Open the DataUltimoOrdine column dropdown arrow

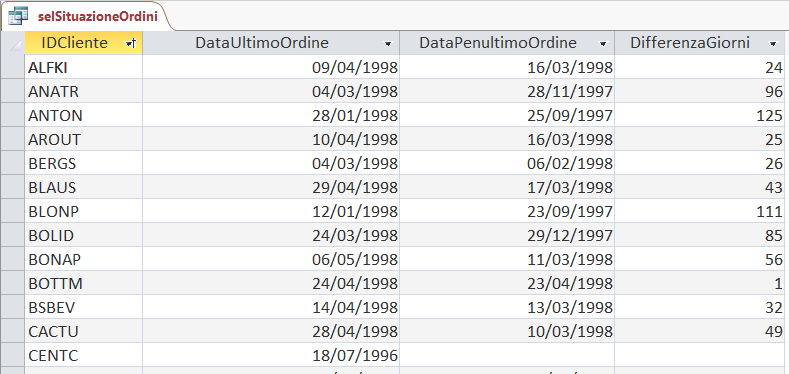tap(388, 44)
